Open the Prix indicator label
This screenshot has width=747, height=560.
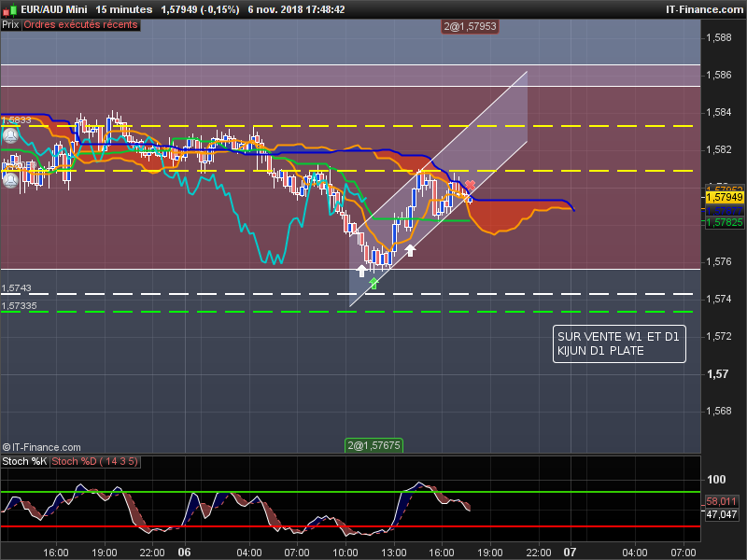pyautogui.click(x=10, y=25)
